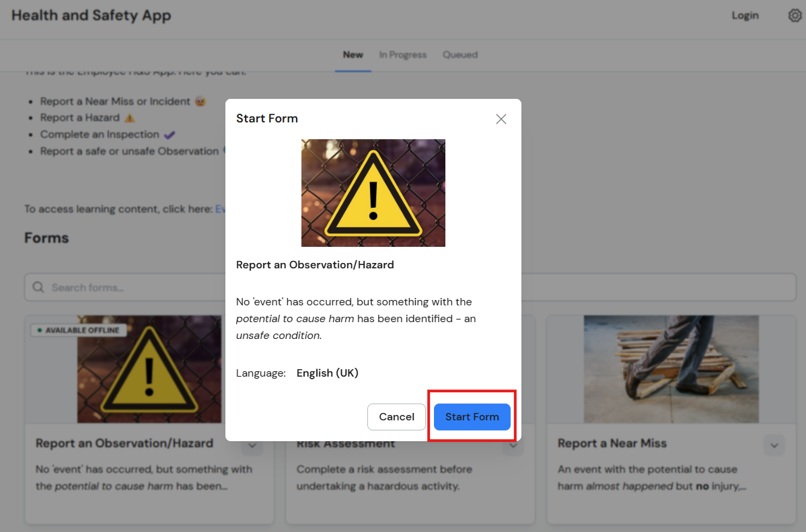Click the Search forms input field

point(410,287)
